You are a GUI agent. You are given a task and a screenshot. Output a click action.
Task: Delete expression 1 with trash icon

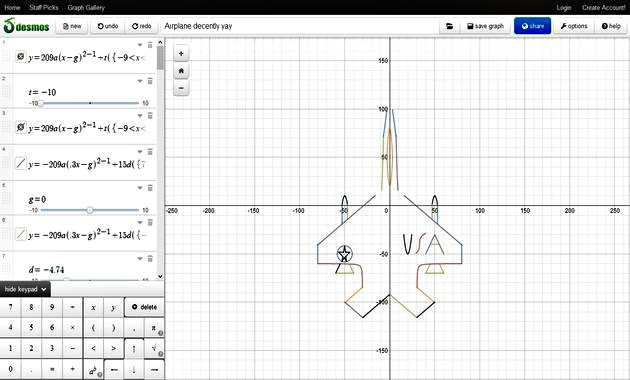pyautogui.click(x=150, y=45)
